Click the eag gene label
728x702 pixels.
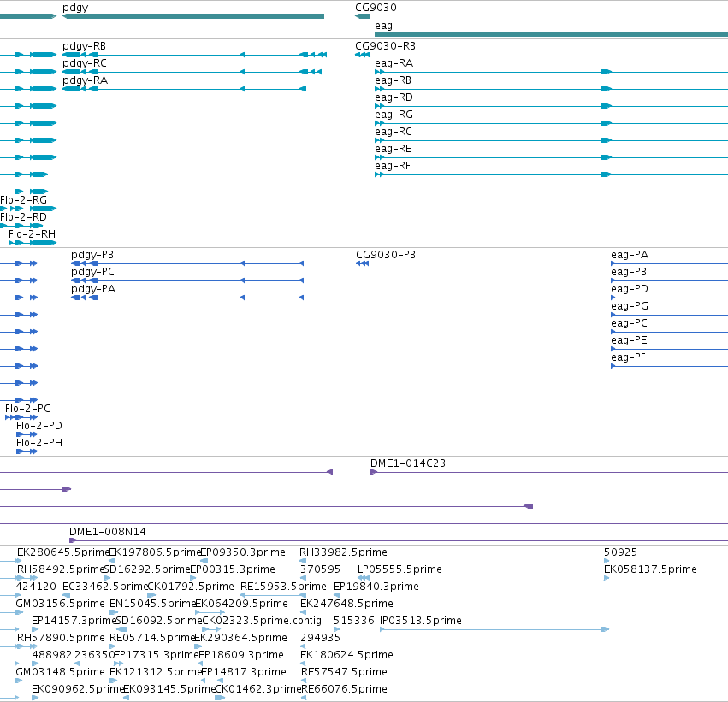click(383, 26)
